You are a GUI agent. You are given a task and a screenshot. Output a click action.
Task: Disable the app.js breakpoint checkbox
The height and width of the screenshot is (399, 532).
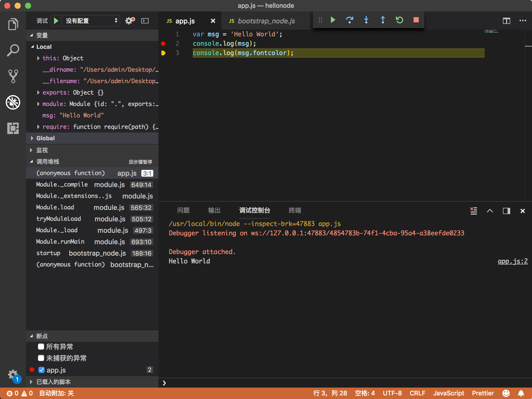(x=42, y=370)
